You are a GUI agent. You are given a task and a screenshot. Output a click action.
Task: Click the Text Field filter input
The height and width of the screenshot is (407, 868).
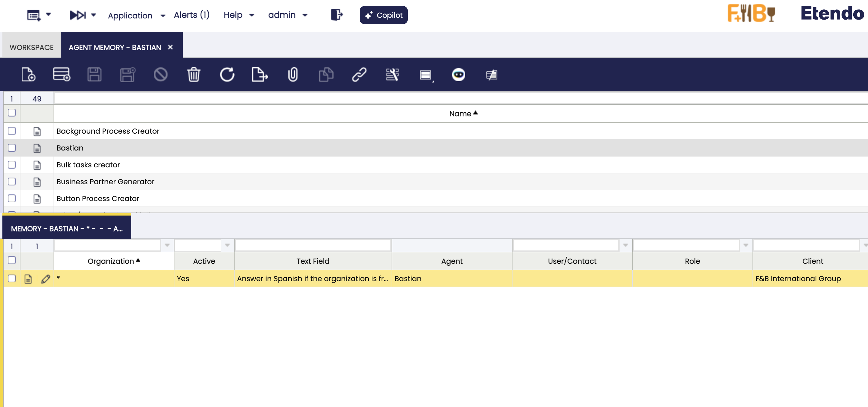pos(313,245)
